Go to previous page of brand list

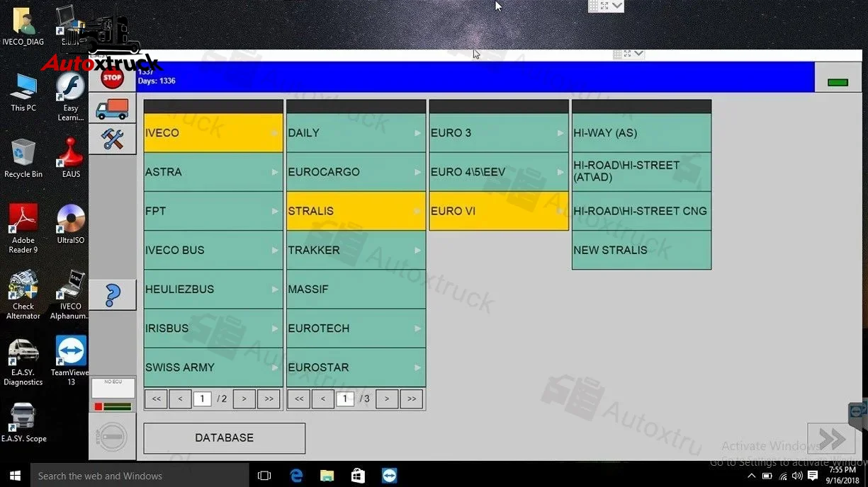[180, 399]
